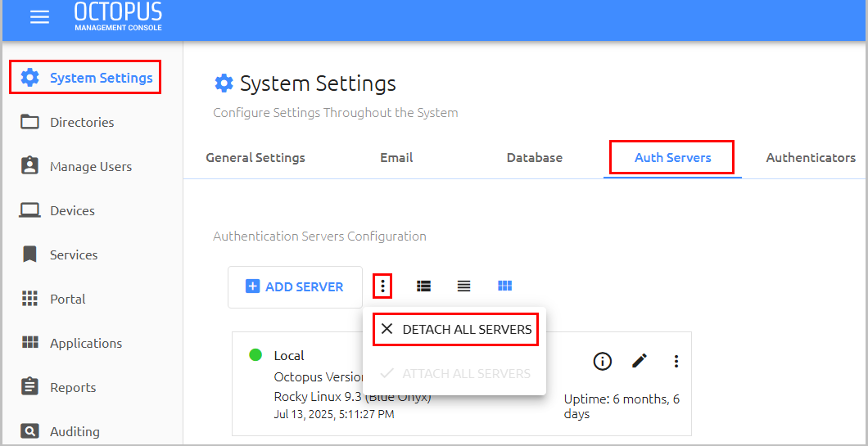Click the Add Server button

click(295, 287)
